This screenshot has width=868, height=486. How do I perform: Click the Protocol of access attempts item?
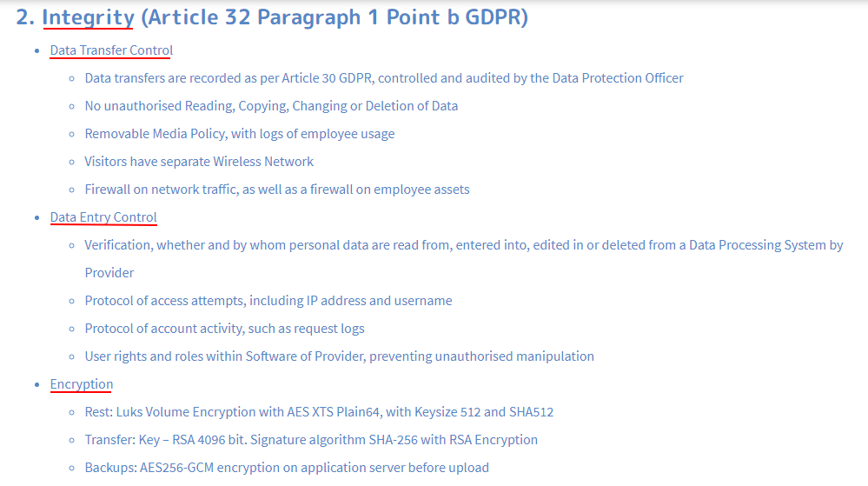(268, 300)
